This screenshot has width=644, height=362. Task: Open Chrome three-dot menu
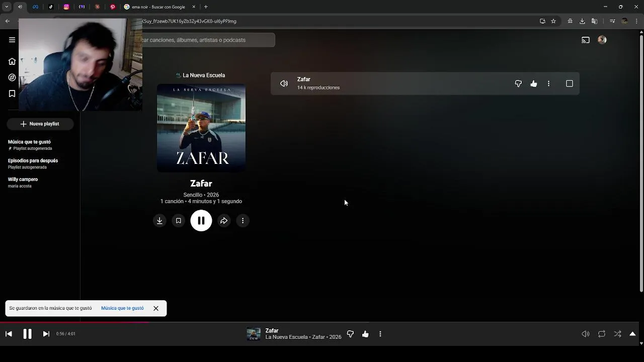point(636,21)
